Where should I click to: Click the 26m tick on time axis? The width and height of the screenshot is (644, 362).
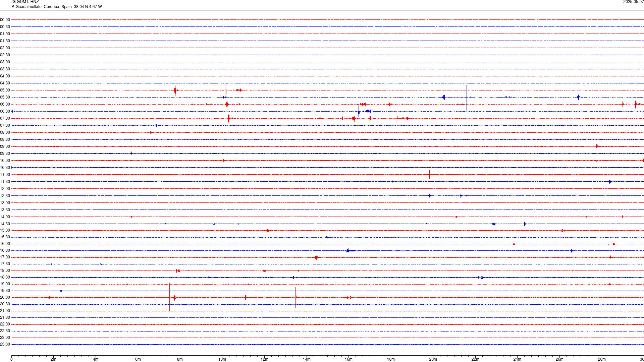[559, 359]
